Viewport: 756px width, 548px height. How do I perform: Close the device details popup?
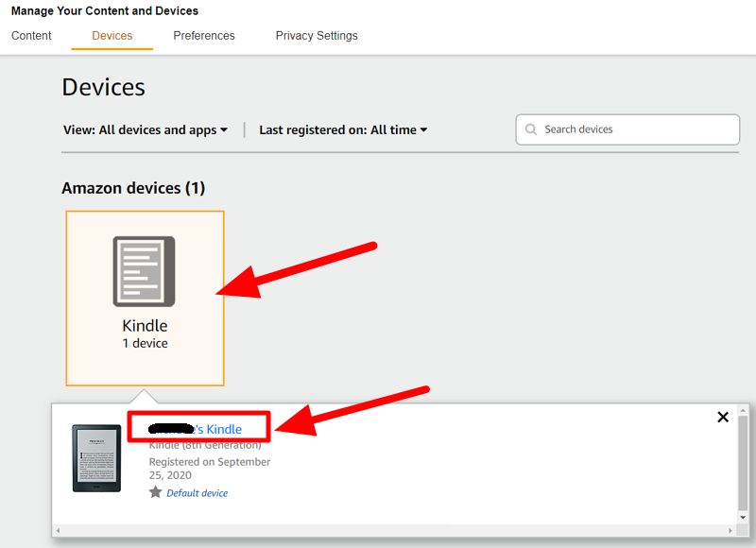[x=723, y=417]
